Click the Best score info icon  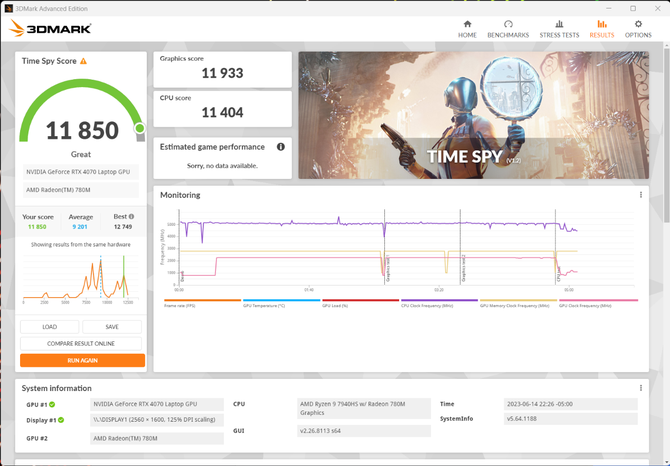coord(131,217)
